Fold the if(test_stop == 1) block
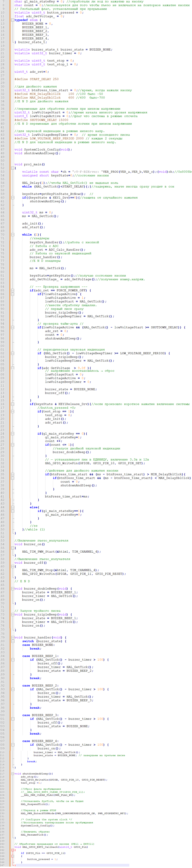 coord(12,411)
